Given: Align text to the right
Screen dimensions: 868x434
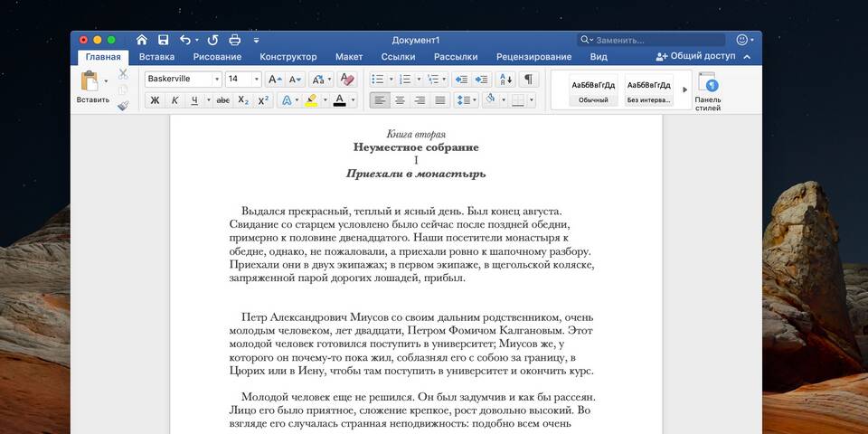Looking at the screenshot, I should 420,100.
